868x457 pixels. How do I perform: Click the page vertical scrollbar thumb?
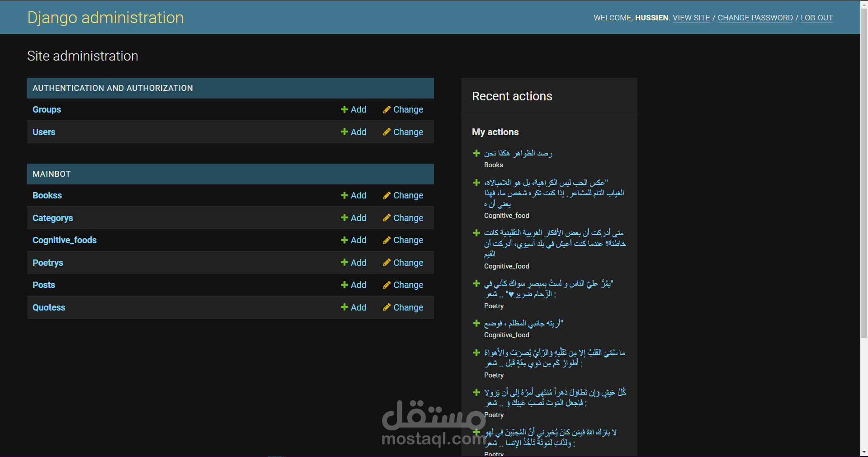[x=864, y=173]
